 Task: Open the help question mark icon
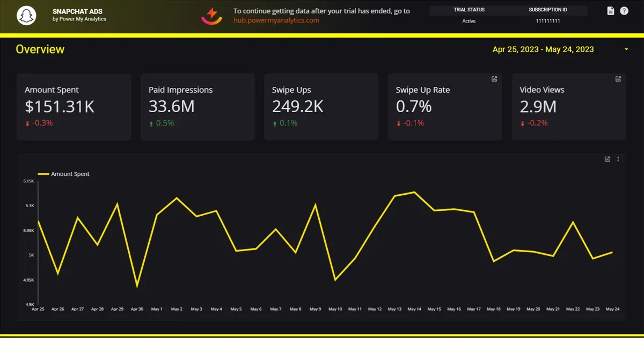click(624, 11)
